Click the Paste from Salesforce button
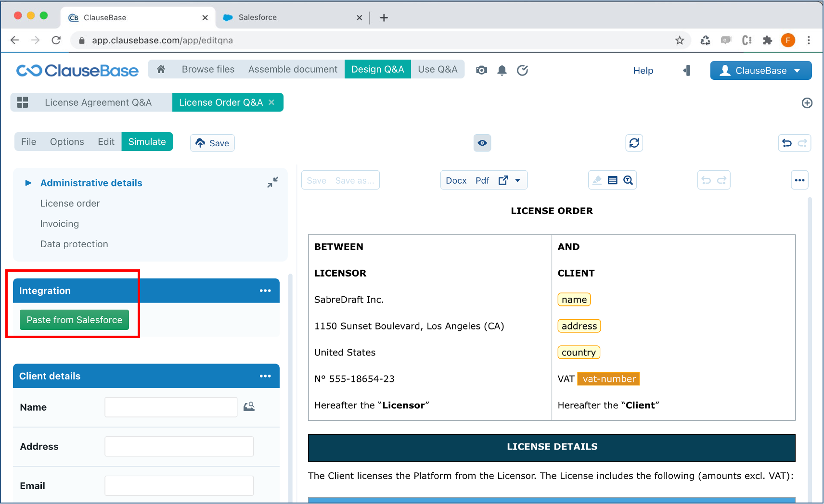The width and height of the screenshot is (824, 504). click(75, 320)
